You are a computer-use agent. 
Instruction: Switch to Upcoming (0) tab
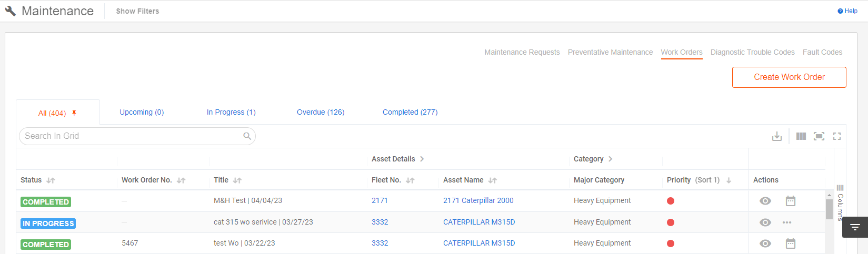coord(142,112)
